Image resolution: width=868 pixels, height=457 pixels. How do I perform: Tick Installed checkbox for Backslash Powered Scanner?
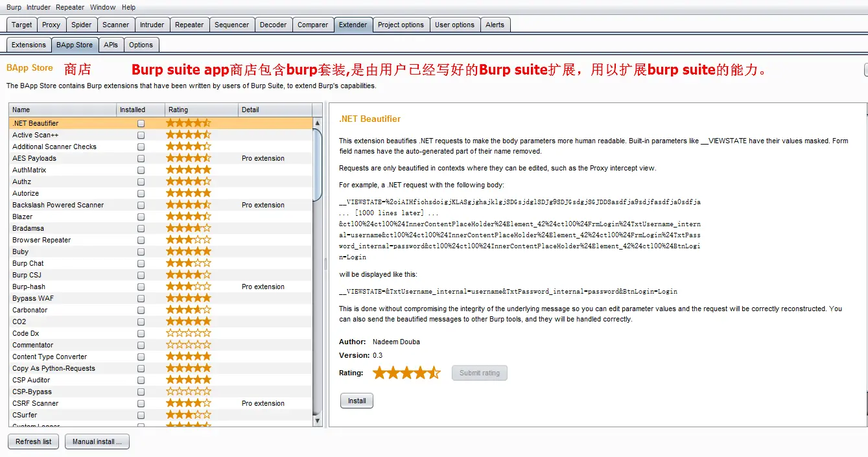pos(141,205)
